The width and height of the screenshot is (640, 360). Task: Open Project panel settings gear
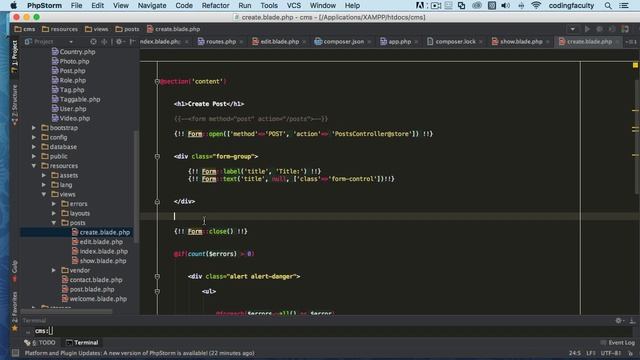(x=119, y=42)
